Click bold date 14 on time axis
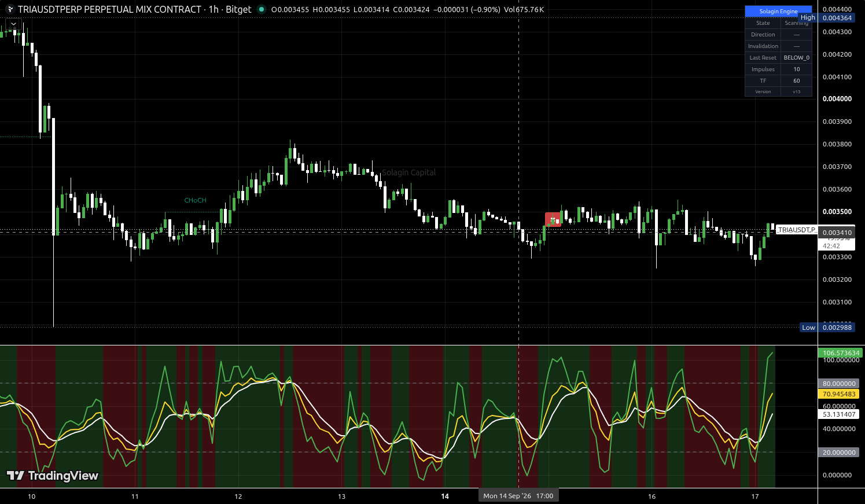Screen dimensions: 865x504 coord(445,496)
